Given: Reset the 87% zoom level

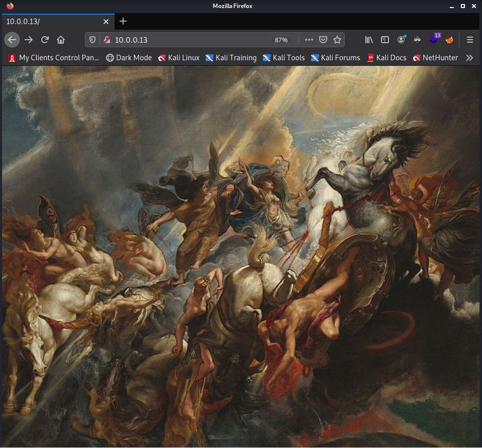Looking at the screenshot, I should 281,40.
